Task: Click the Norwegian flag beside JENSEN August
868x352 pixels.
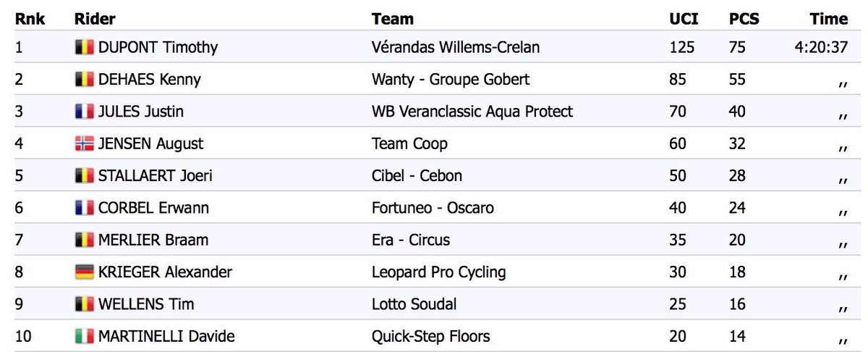Action: (85, 144)
